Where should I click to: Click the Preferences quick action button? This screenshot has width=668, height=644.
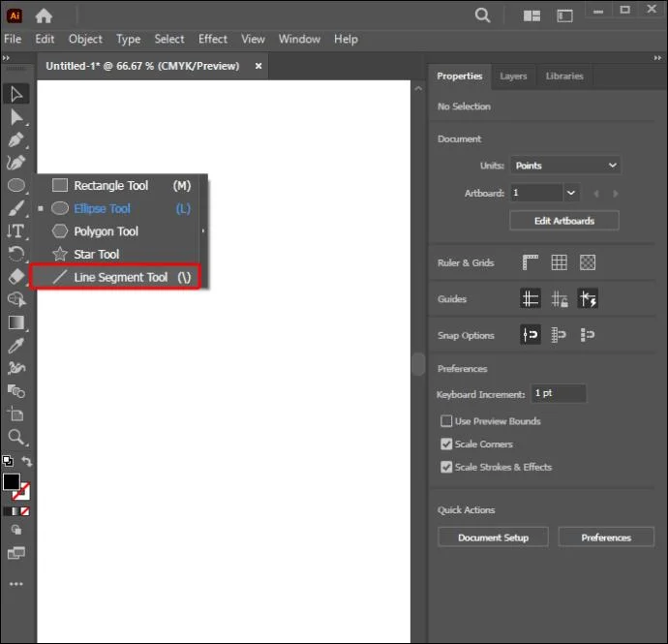click(606, 537)
